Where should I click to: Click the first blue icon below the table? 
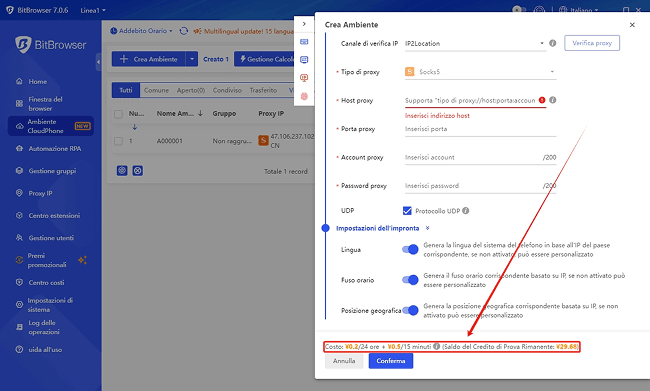[122, 170]
